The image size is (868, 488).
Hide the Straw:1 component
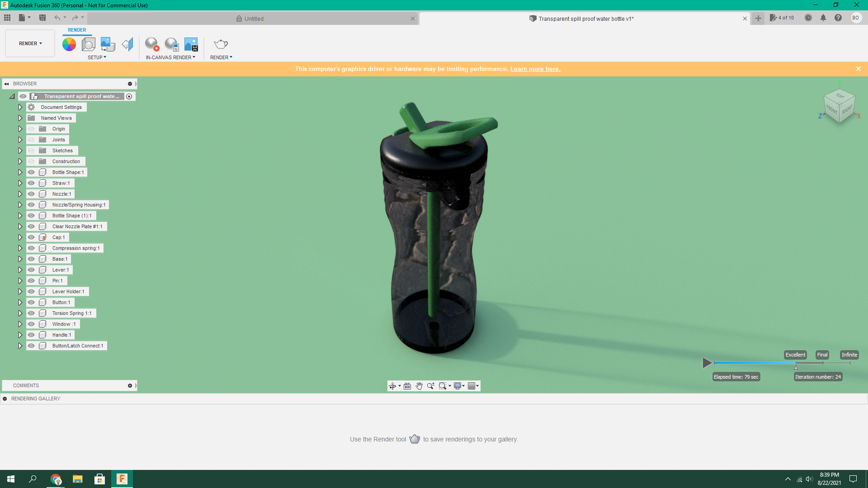(x=31, y=183)
